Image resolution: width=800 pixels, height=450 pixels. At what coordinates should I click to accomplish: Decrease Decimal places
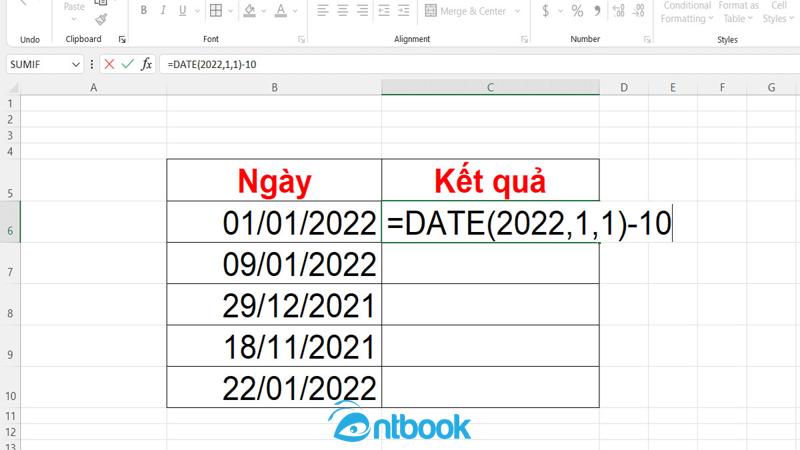coord(638,10)
